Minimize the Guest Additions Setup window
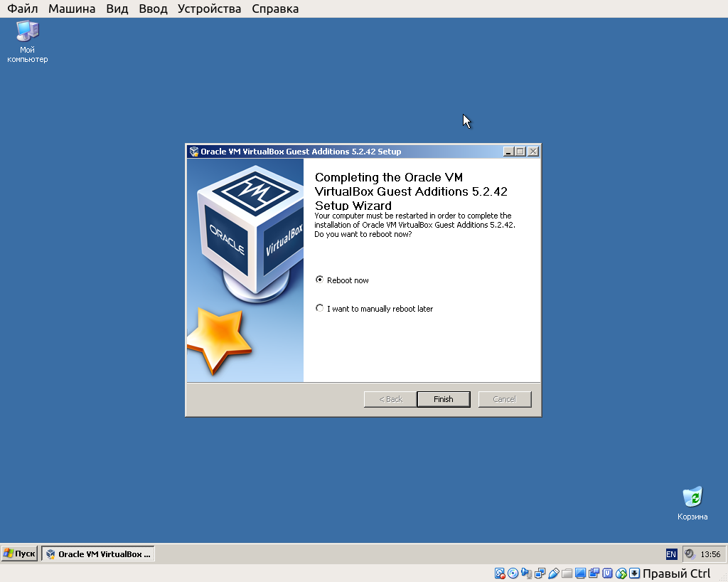The image size is (728, 582). [x=508, y=152]
